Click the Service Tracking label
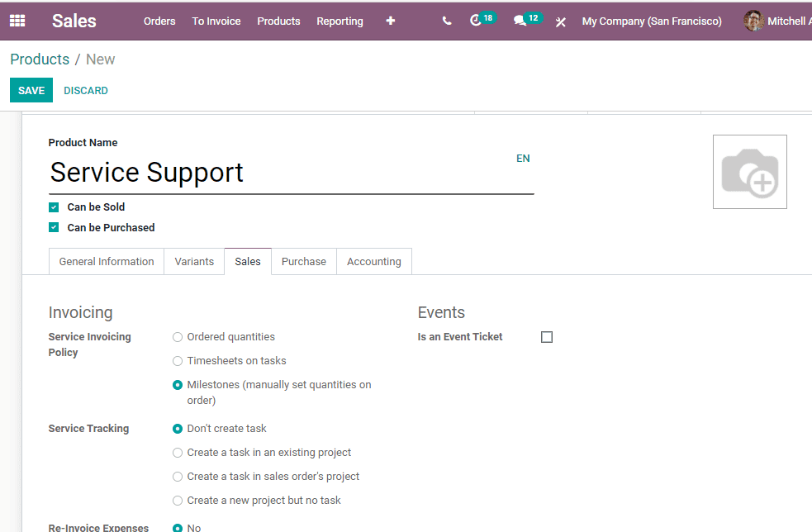 (88, 429)
